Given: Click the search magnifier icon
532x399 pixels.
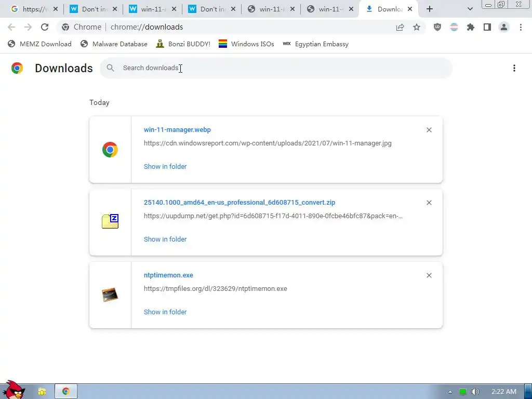Looking at the screenshot, I should [110, 68].
